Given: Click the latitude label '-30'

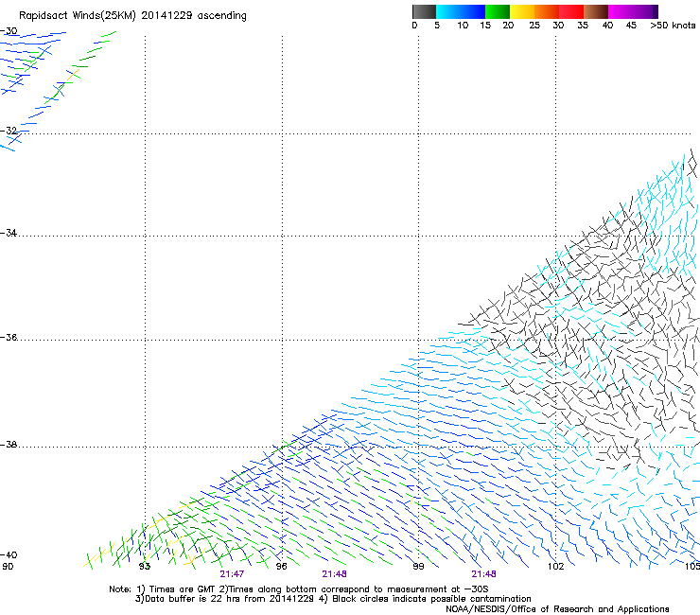Looking at the screenshot, I should 9,31.
